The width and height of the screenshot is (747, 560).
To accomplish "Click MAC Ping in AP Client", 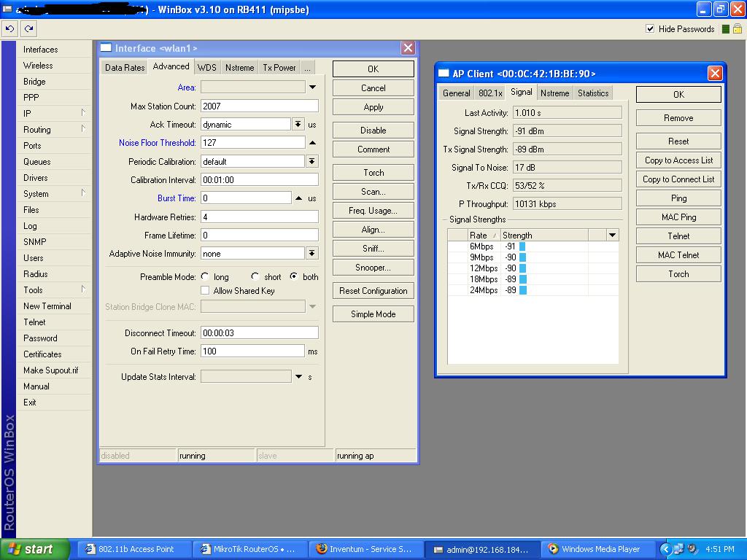I will 678,217.
